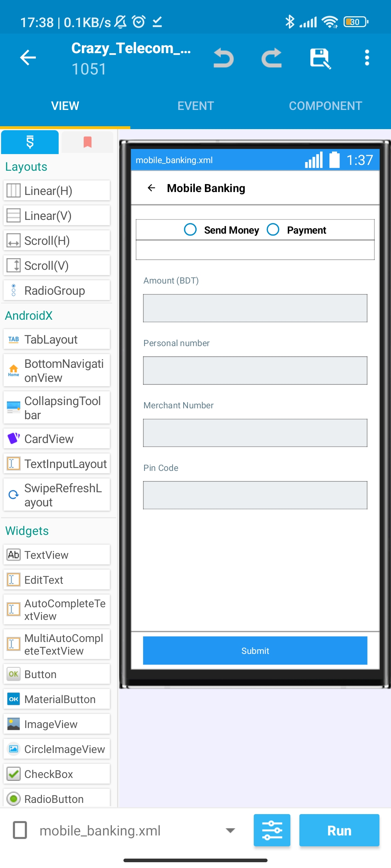Go back using top-left arrow
This screenshot has height=868, width=391.
point(28,58)
